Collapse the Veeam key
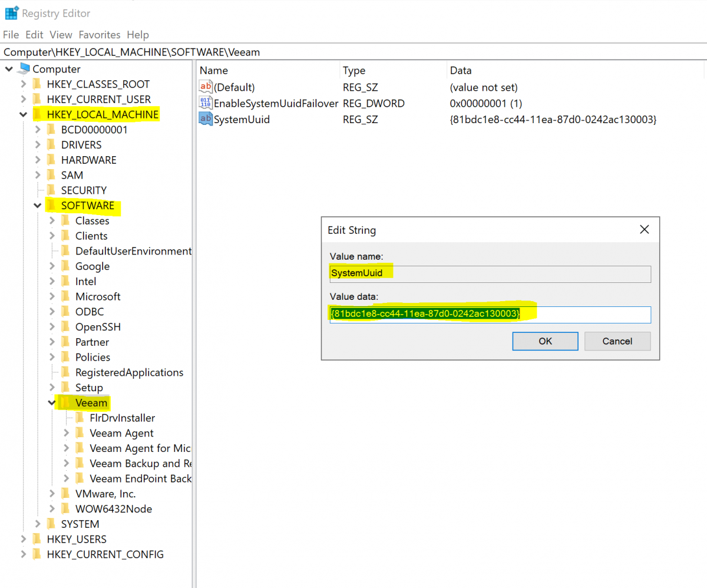The height and width of the screenshot is (588, 707). pyautogui.click(x=52, y=402)
